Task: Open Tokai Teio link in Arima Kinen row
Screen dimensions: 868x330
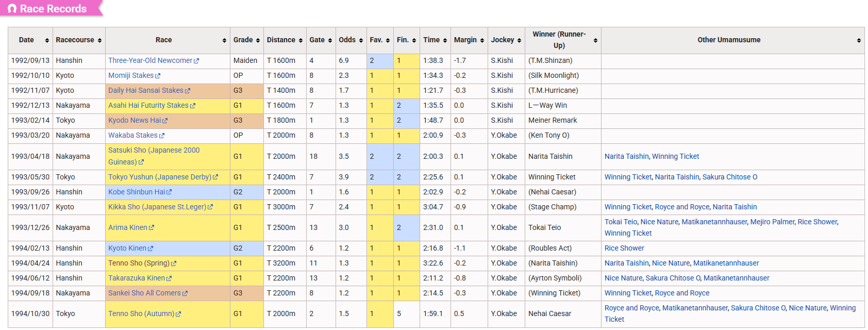Action: 621,222
